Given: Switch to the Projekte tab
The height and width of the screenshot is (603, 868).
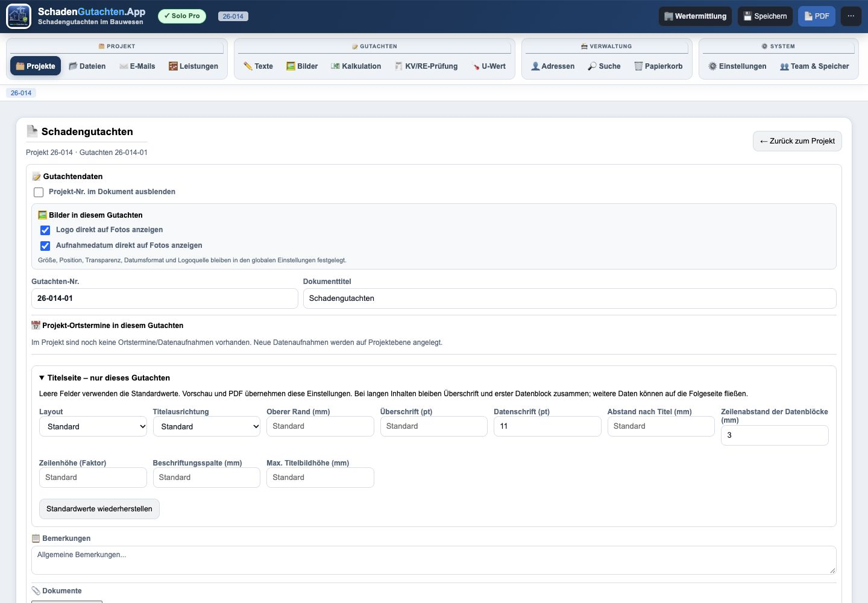Looking at the screenshot, I should (36, 66).
